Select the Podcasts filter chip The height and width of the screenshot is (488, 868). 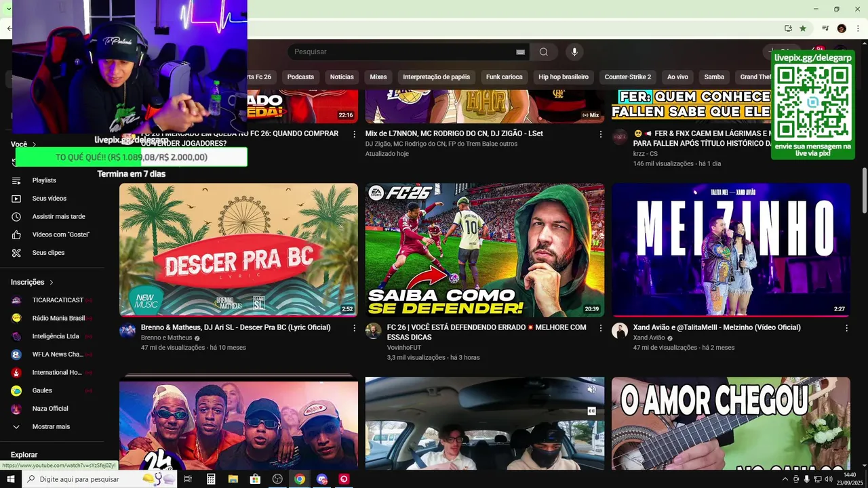click(x=300, y=77)
